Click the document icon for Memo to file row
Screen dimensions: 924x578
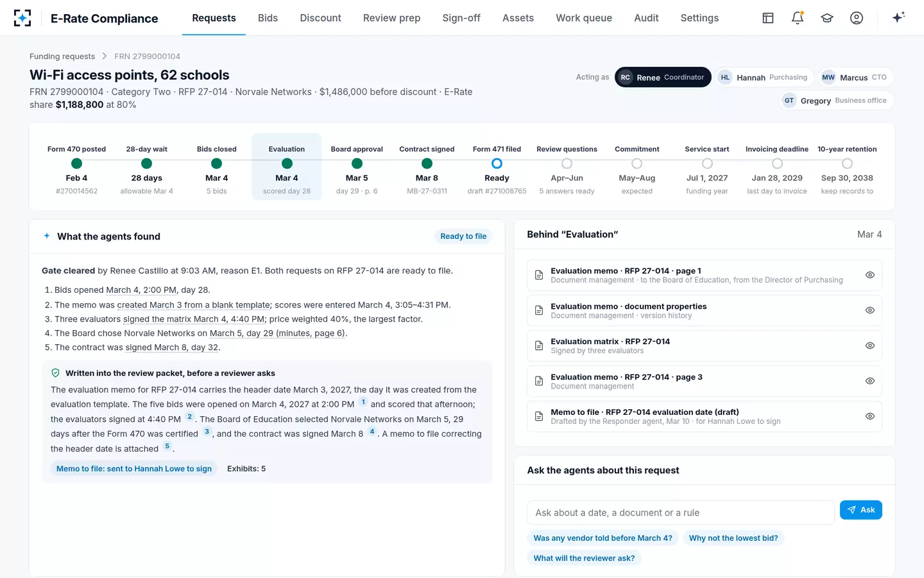(x=539, y=417)
